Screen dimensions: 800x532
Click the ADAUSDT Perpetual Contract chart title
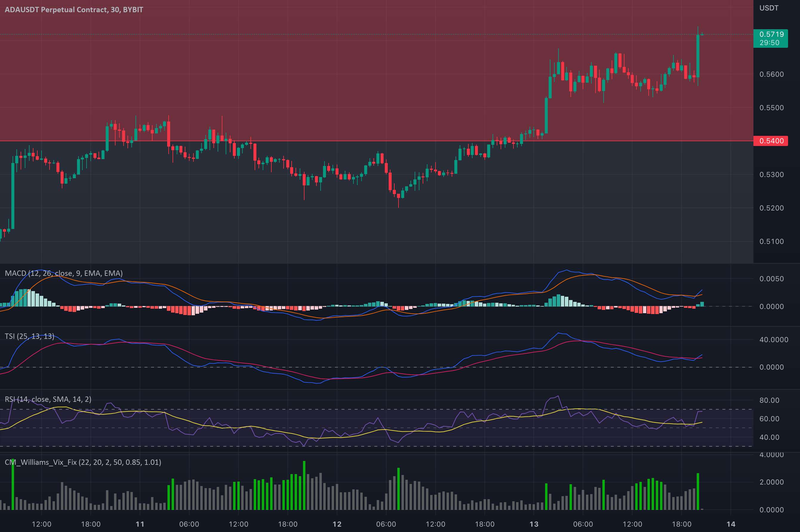coord(74,10)
